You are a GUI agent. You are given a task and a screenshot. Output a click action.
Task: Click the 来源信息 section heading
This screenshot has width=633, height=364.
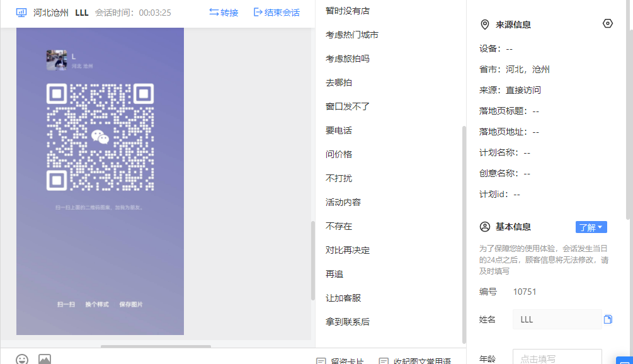click(x=513, y=25)
